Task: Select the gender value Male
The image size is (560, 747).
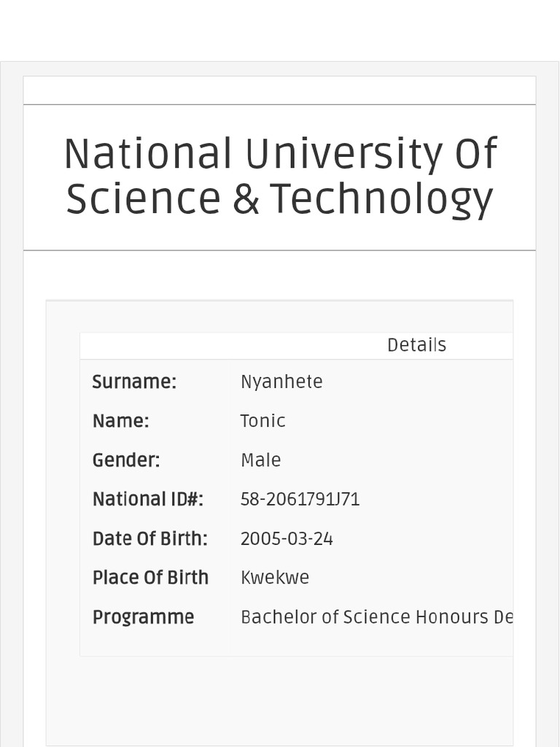Action: (260, 460)
